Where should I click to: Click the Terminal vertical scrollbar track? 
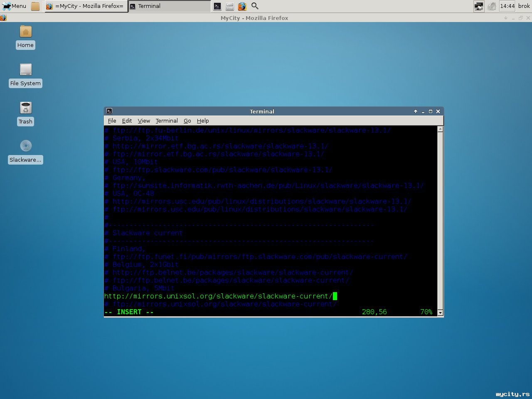tap(440, 221)
